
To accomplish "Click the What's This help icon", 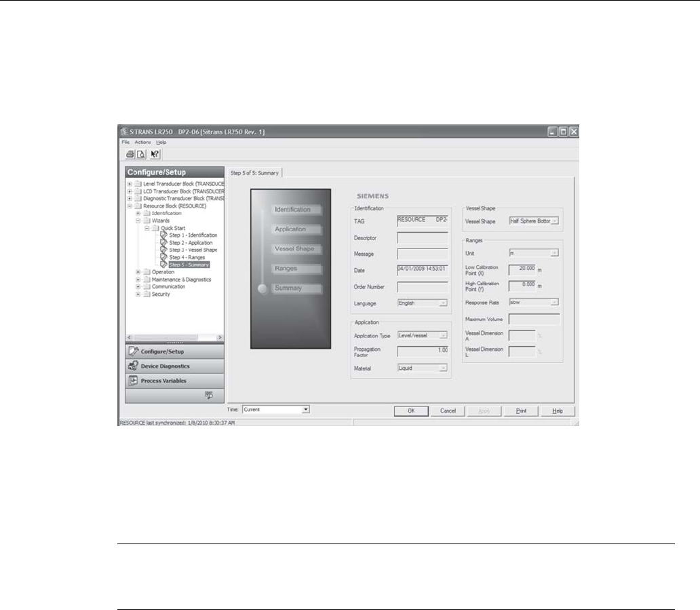I will pyautogui.click(x=155, y=155).
